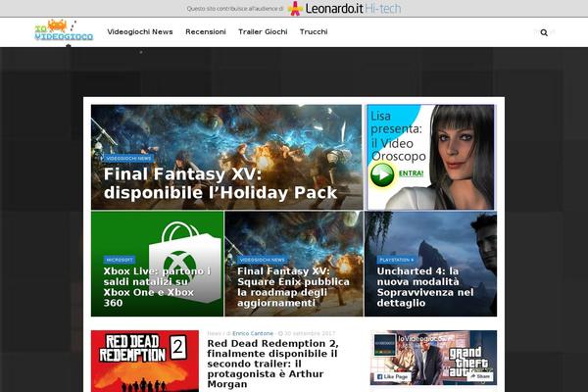Open Xbox Live saldi natalizi article

tap(157, 287)
